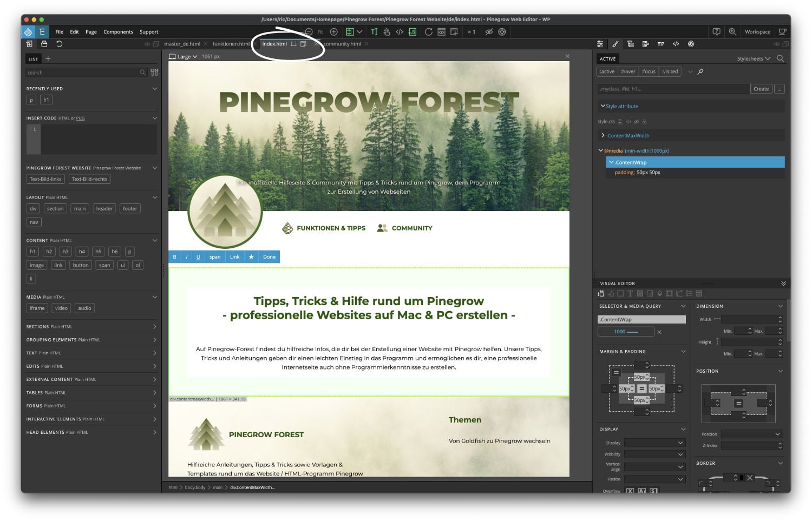The height and width of the screenshot is (521, 812).
Task: Switch to the community.html tab
Action: click(342, 44)
